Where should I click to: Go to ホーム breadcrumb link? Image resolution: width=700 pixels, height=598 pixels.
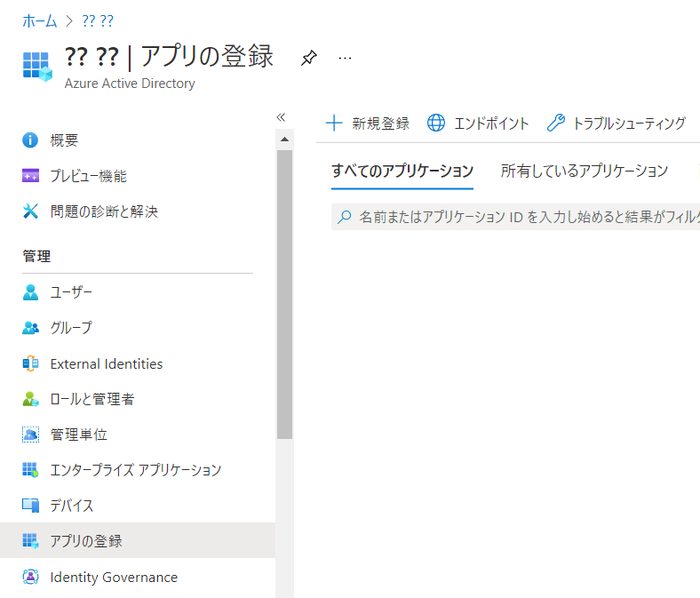click(40, 21)
